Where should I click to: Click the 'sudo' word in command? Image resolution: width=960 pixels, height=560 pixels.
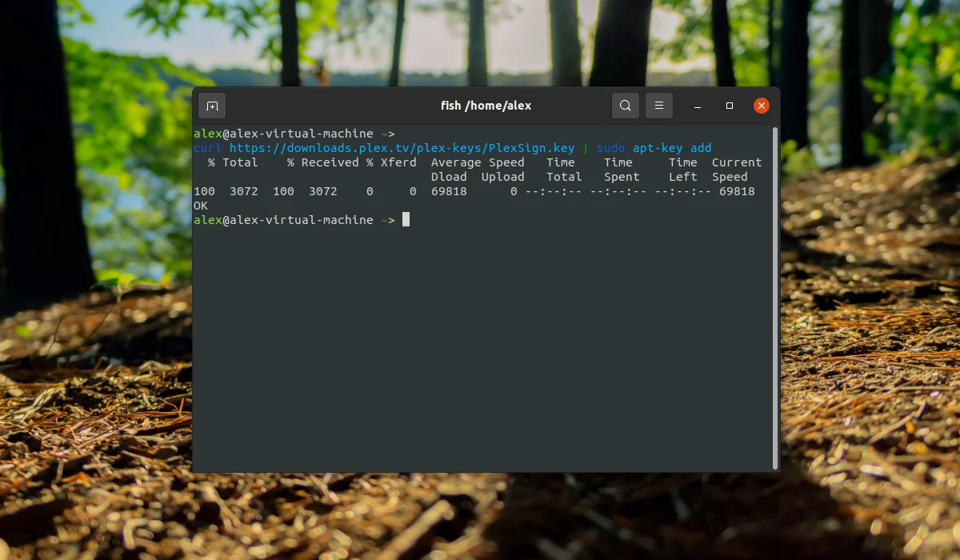611,148
